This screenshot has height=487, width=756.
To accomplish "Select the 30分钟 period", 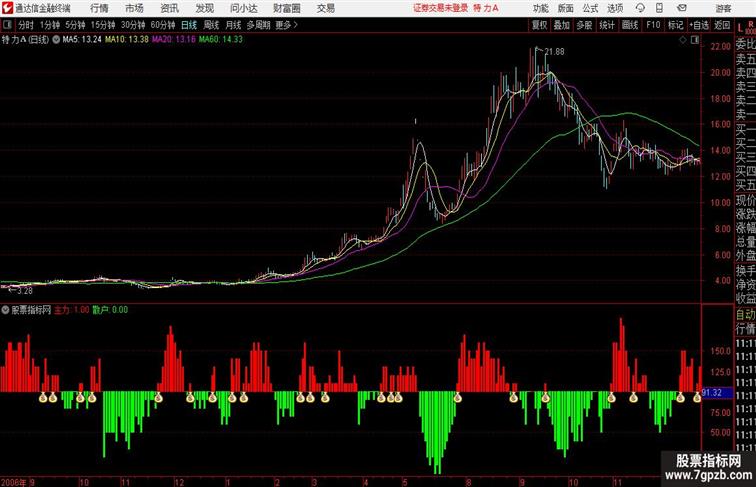I will coord(133,25).
